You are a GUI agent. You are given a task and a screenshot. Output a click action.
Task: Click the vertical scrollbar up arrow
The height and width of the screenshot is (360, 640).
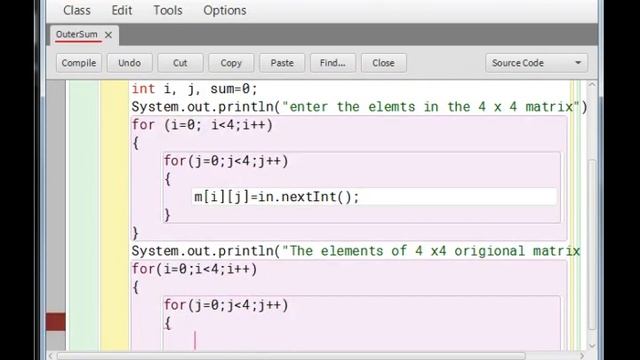592,85
